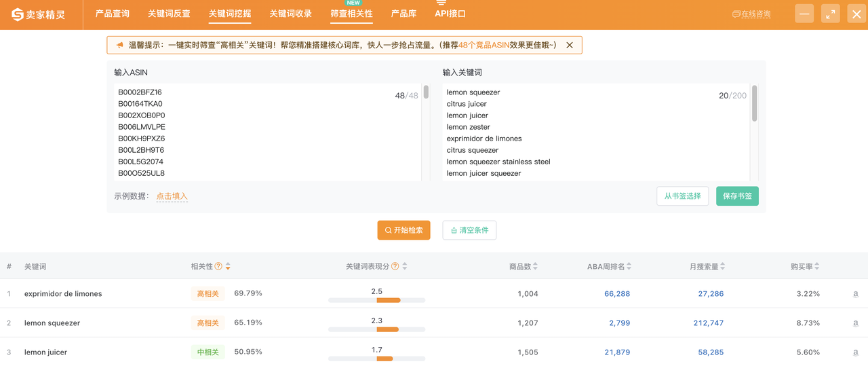
Task: Click ABA rank 66,288
Action: [x=617, y=294]
